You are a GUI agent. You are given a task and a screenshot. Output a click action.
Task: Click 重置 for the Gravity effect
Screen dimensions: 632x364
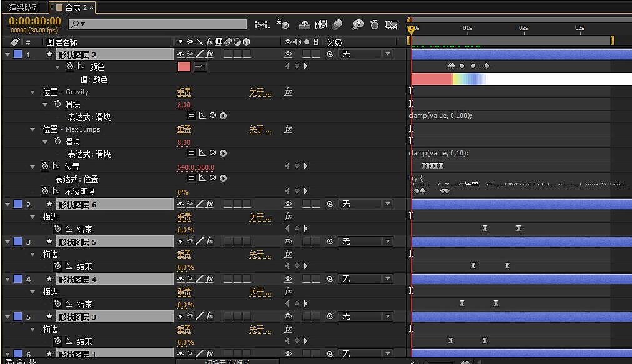pyautogui.click(x=184, y=92)
